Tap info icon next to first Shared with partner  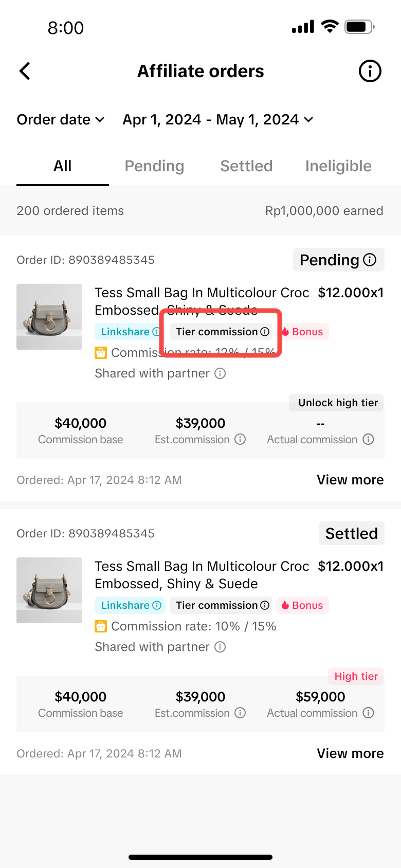pyautogui.click(x=220, y=373)
